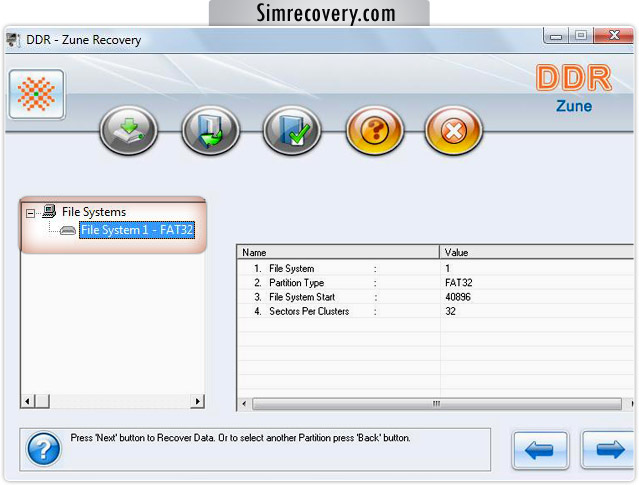Click the orange starburst logo button

pyautogui.click(x=36, y=94)
